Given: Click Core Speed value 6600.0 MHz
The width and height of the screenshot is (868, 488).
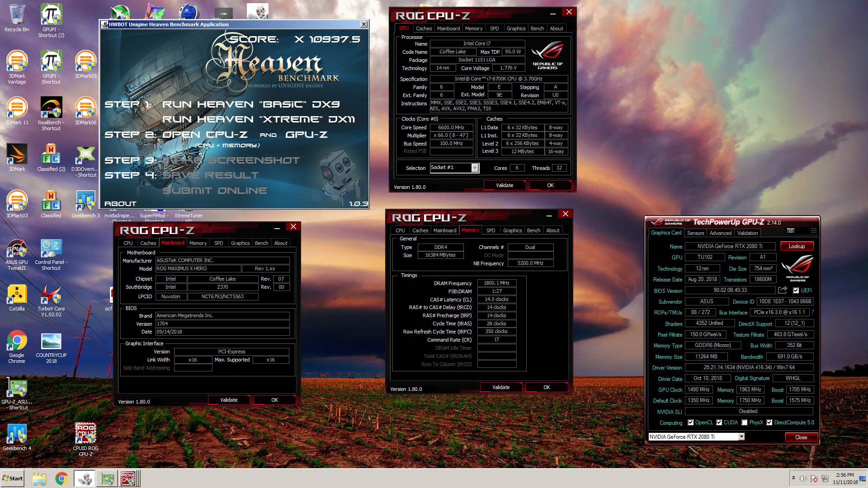Looking at the screenshot, I should 451,127.
